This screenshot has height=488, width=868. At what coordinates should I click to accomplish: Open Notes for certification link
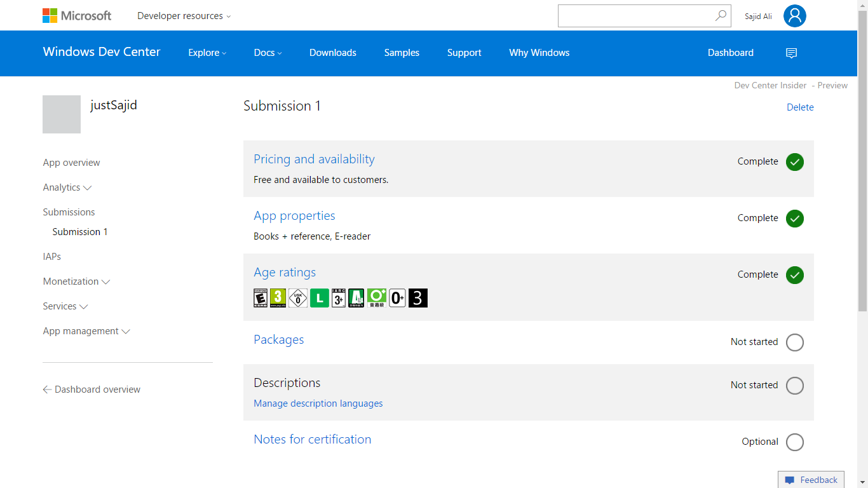coord(312,440)
